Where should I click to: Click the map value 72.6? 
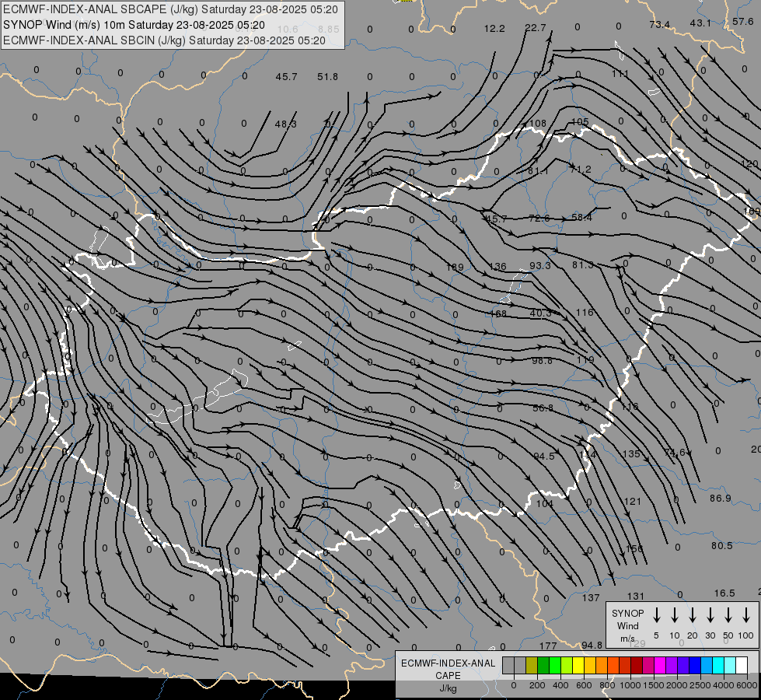(x=539, y=218)
